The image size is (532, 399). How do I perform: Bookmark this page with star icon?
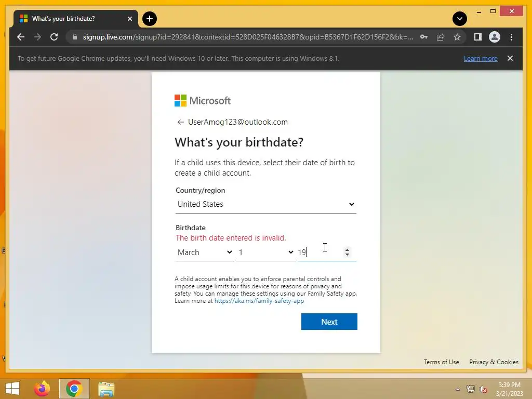457,37
